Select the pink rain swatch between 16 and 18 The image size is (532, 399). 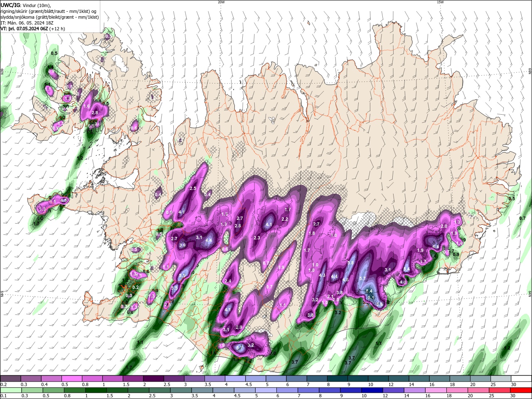(x=436, y=390)
